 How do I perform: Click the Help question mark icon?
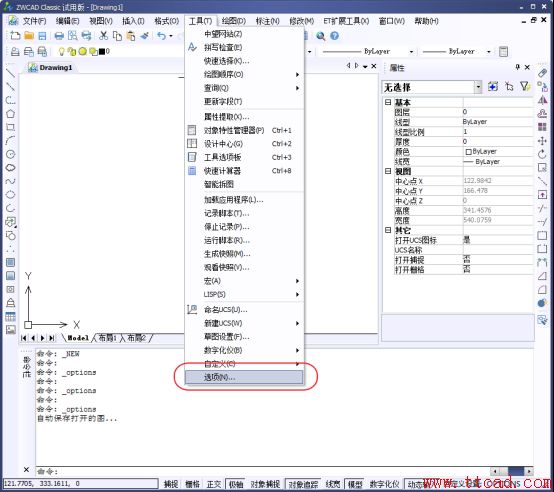coord(334,36)
